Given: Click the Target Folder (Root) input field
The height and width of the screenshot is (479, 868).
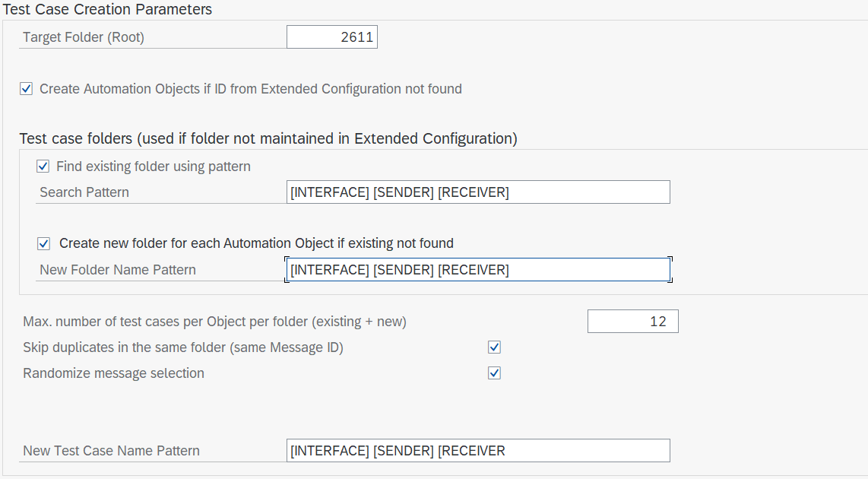Looking at the screenshot, I should (331, 36).
